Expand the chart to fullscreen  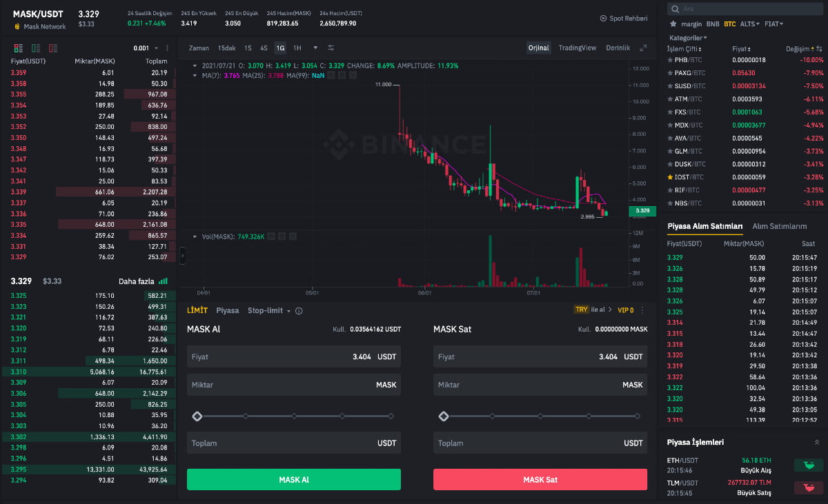643,48
